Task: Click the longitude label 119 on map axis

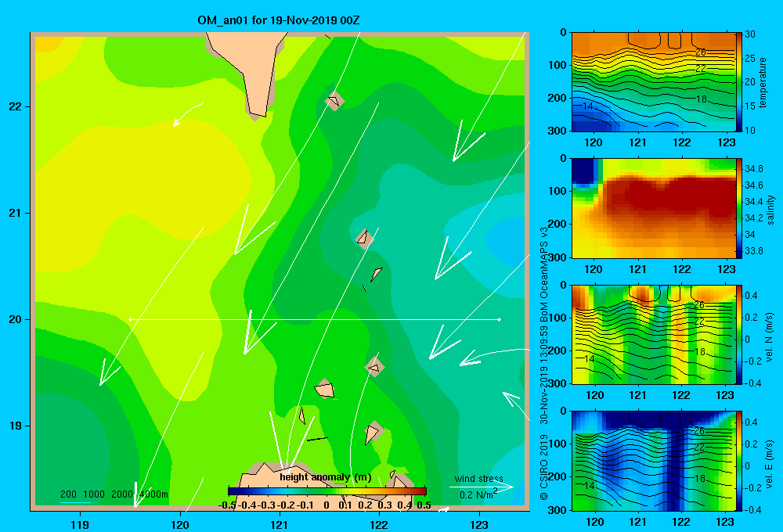Action: pyautogui.click(x=80, y=524)
